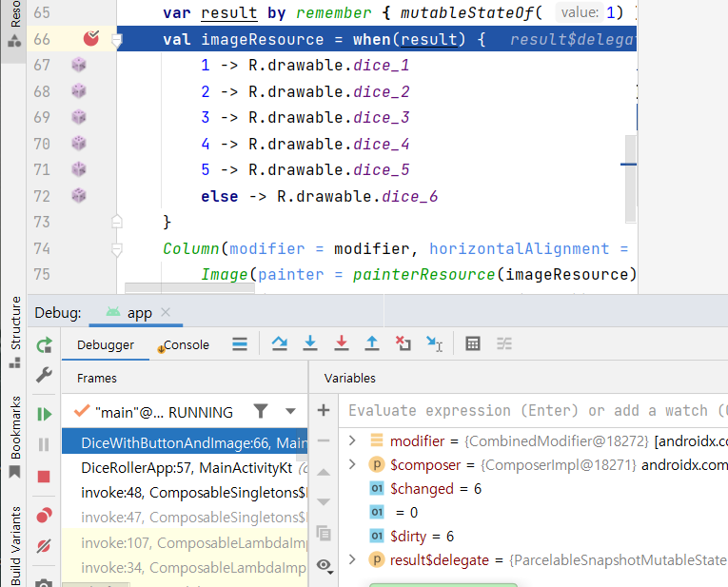Click dice_4 gutter drawable icon line 70
728x587 pixels.
point(79,143)
